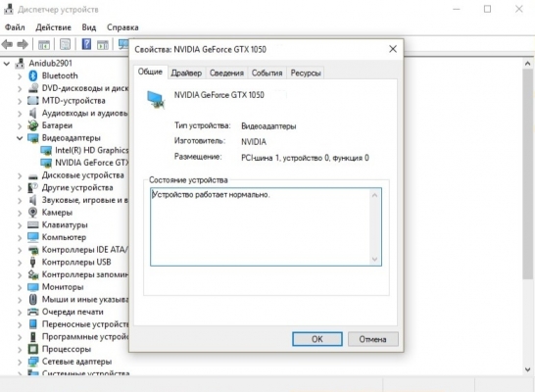Confirm with the OK button
The image size is (535, 392).
pyautogui.click(x=316, y=339)
